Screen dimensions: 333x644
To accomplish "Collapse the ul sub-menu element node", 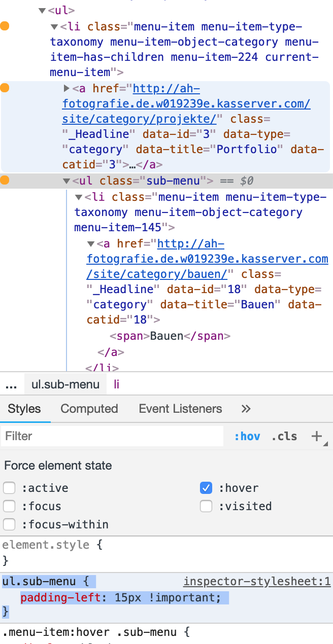I will [66, 181].
